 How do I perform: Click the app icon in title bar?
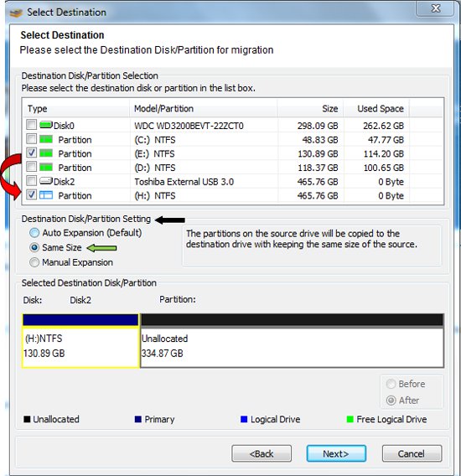[17, 13]
